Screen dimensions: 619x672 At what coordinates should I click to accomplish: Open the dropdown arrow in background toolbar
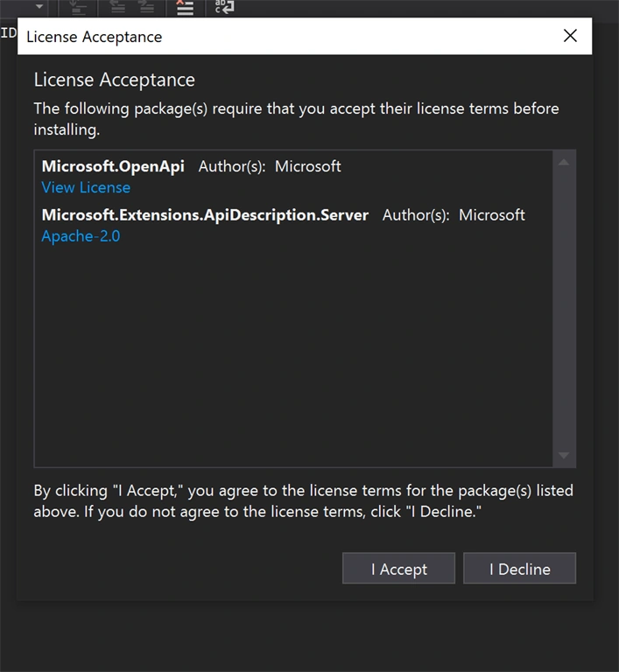(x=39, y=7)
